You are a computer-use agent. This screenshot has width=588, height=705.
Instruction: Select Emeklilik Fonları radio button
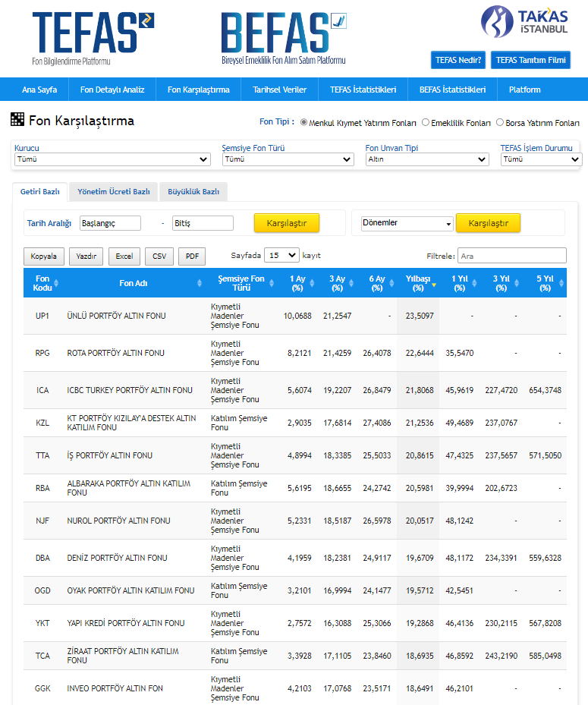pyautogui.click(x=426, y=122)
